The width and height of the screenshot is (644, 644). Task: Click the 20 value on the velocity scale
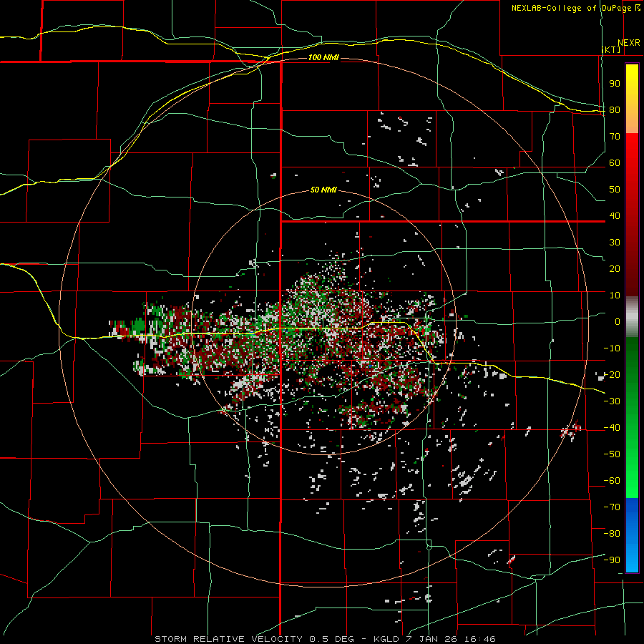pos(615,269)
